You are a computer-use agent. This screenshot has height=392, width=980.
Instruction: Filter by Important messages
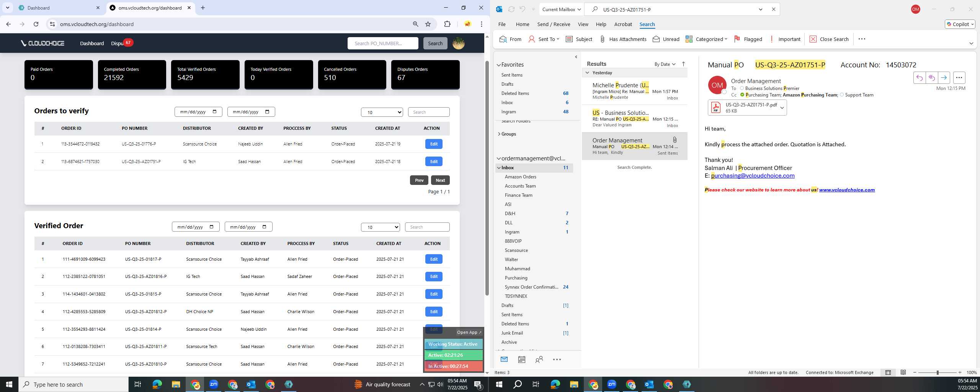[785, 39]
